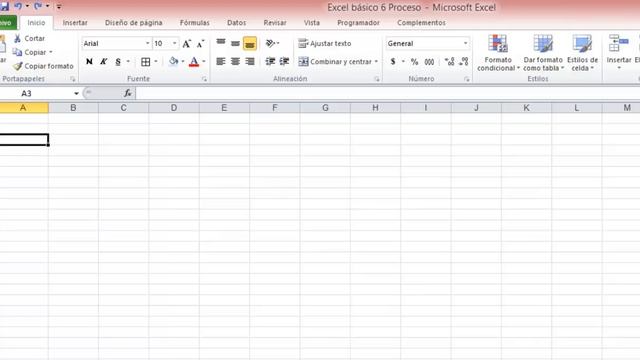Click the Redo arrow in quick access toolbar
This screenshot has width=640, height=360.
click(x=38, y=6)
